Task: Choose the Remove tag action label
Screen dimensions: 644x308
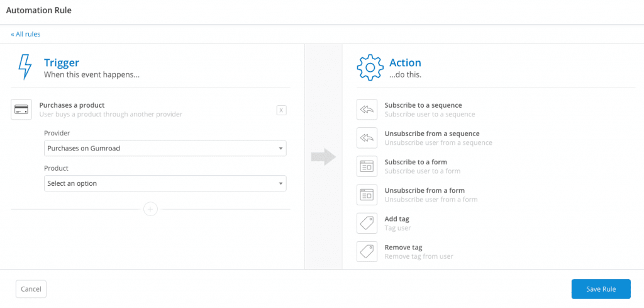Action: [403, 248]
